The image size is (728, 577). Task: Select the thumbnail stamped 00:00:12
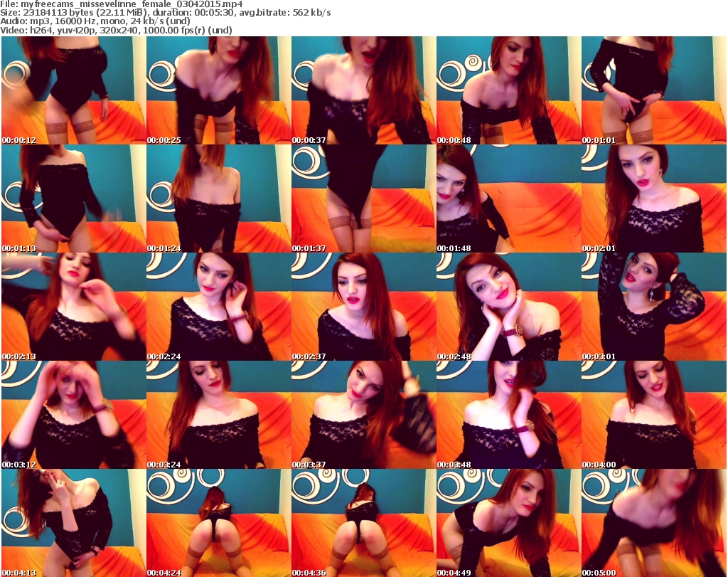pyautogui.click(x=73, y=90)
